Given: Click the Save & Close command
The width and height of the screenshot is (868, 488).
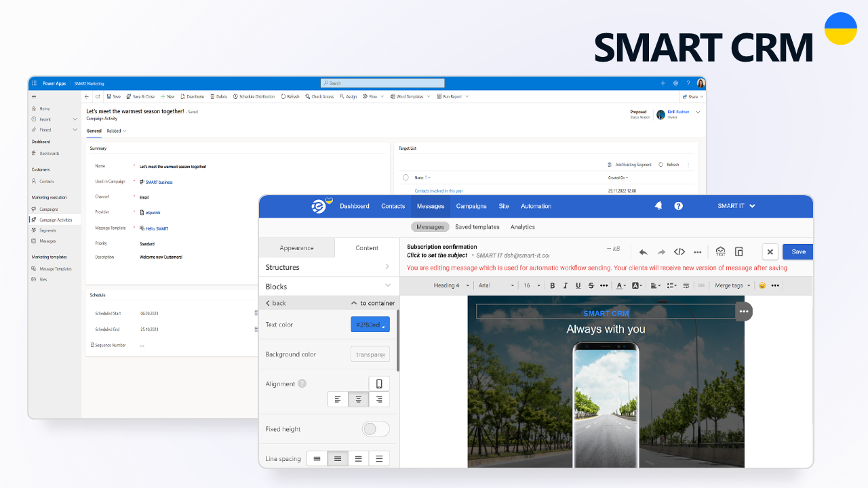Looking at the screenshot, I should [140, 96].
